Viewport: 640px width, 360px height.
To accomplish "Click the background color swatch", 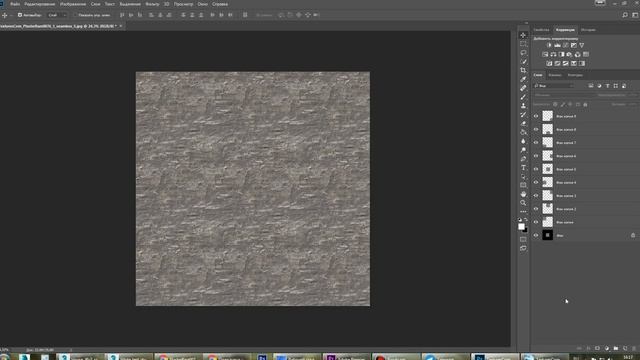I will [x=526, y=230].
